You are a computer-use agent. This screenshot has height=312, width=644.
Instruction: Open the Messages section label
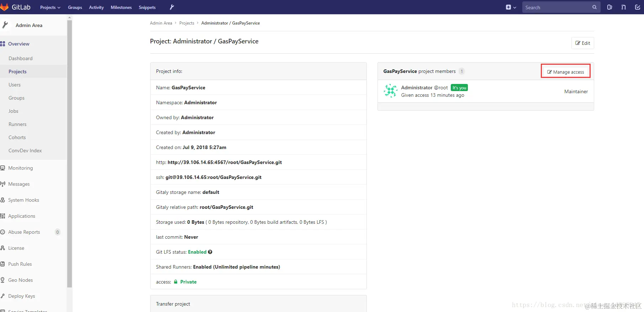[19, 184]
